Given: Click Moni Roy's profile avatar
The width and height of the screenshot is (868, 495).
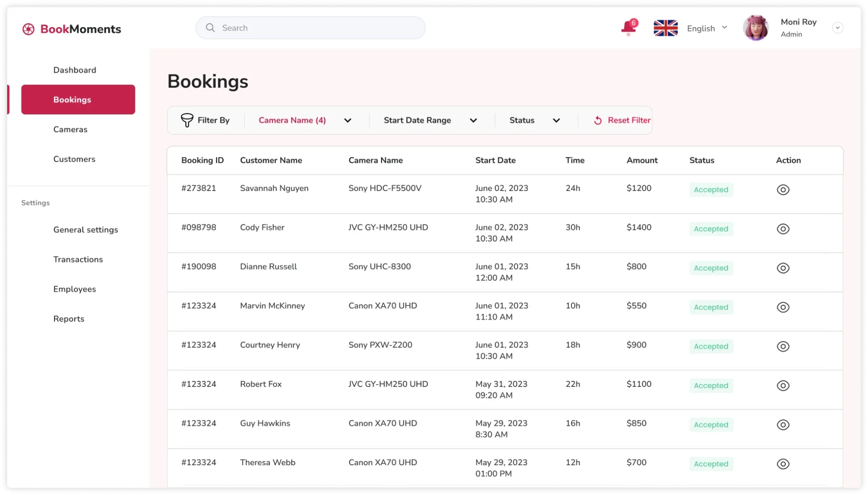Looking at the screenshot, I should pyautogui.click(x=756, y=28).
